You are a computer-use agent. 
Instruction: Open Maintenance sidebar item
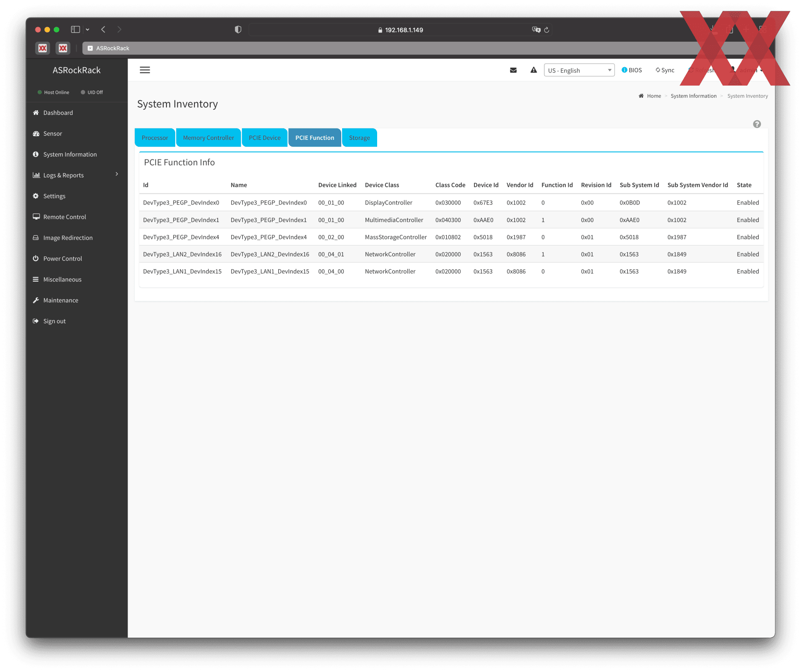tap(76, 301)
